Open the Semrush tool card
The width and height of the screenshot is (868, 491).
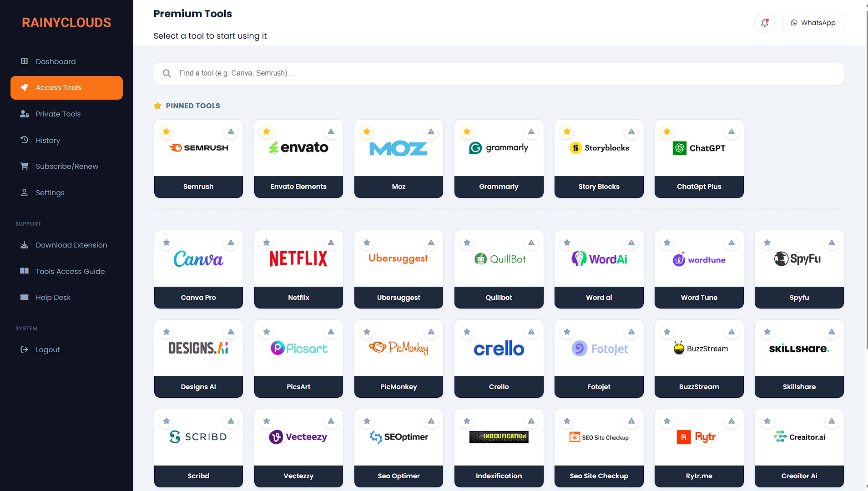click(198, 159)
